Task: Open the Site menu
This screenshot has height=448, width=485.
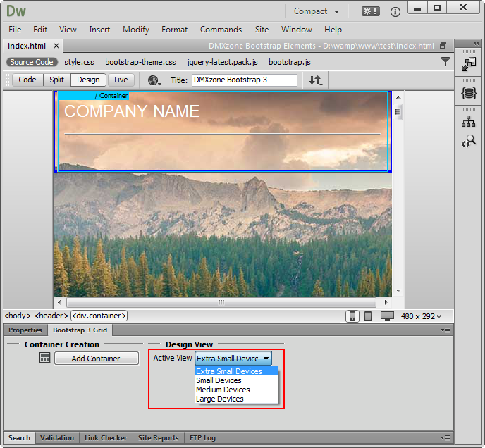Action: tap(262, 30)
